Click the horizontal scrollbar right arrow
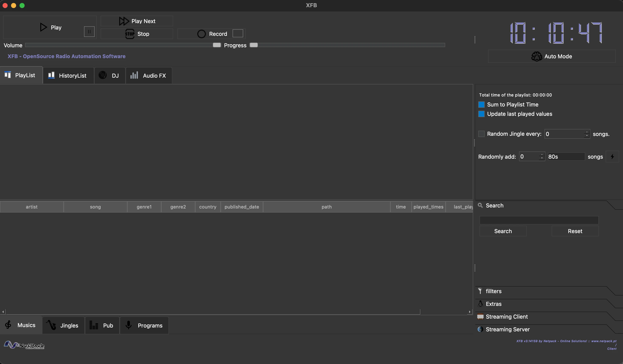623x364 pixels. 470,312
